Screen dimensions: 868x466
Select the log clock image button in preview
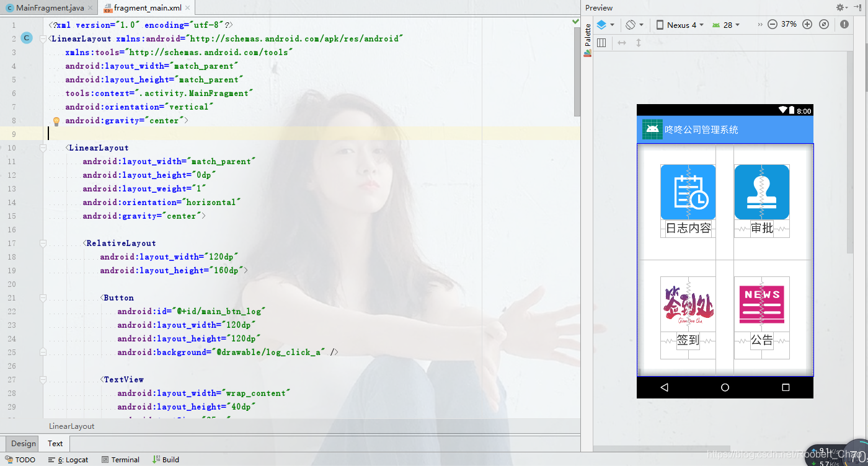point(688,192)
